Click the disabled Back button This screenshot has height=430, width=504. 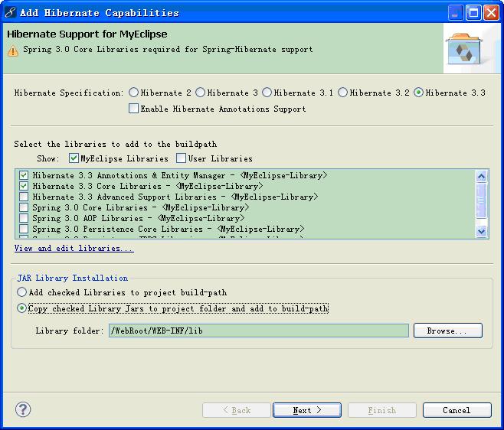(x=236, y=410)
